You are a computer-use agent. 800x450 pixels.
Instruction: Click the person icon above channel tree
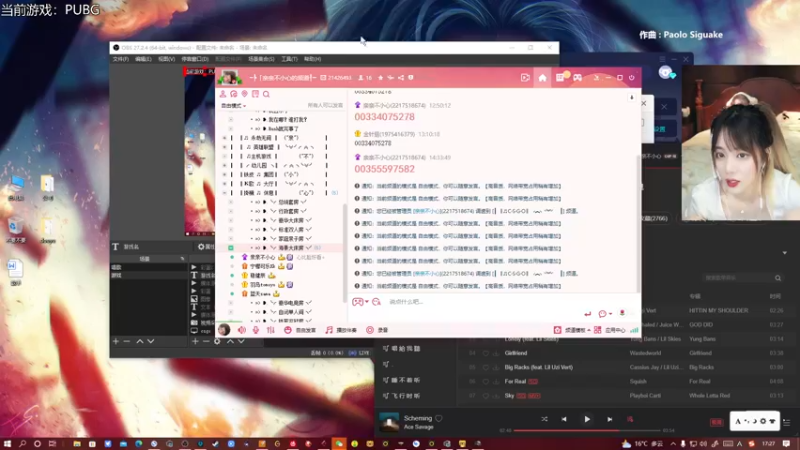[223, 94]
